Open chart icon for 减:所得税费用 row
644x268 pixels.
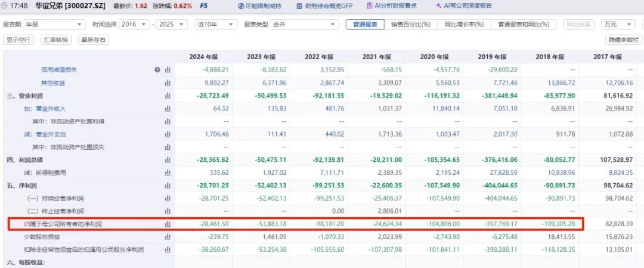click(167, 172)
